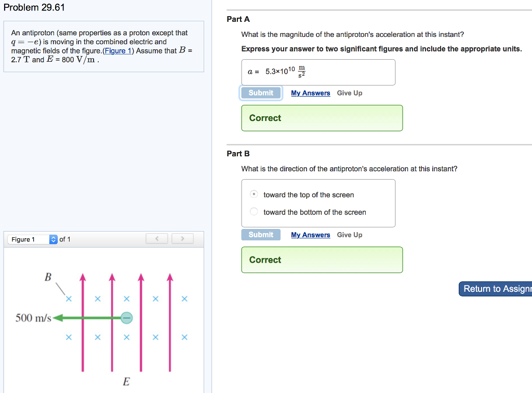Submit the Part B answer

point(261,235)
